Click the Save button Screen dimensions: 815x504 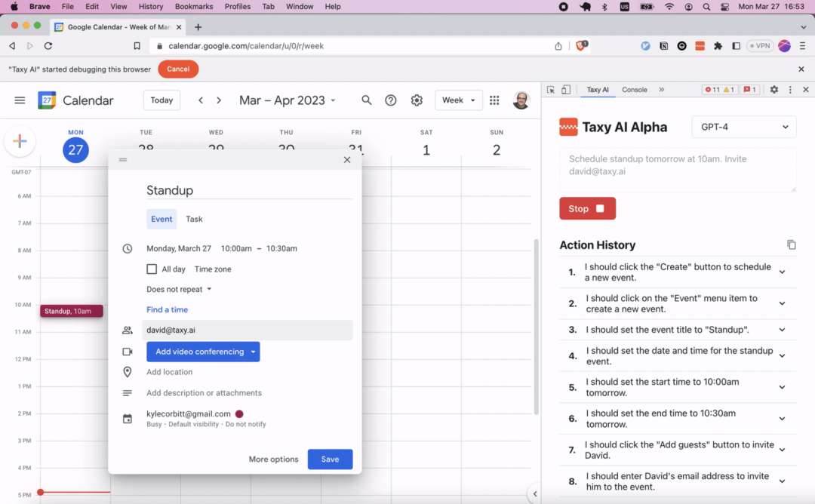[x=330, y=459]
